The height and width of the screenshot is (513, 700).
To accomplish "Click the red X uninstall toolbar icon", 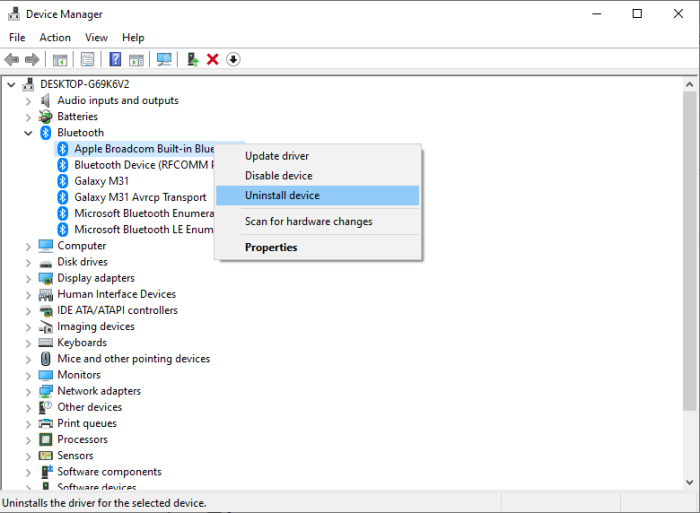I will 212,59.
